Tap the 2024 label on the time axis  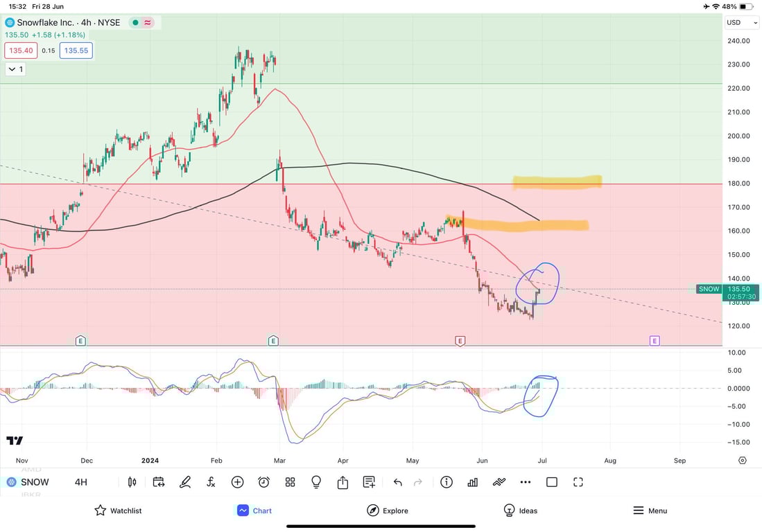150,460
